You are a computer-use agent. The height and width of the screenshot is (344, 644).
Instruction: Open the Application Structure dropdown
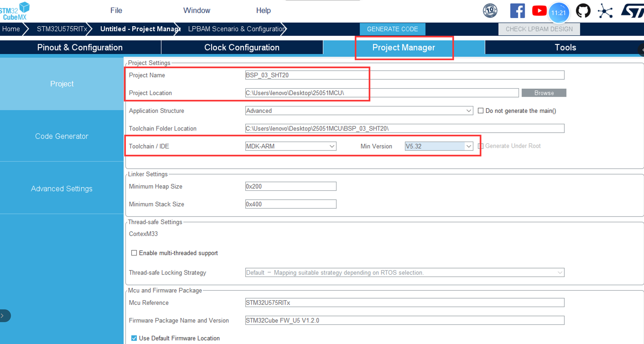click(359, 111)
